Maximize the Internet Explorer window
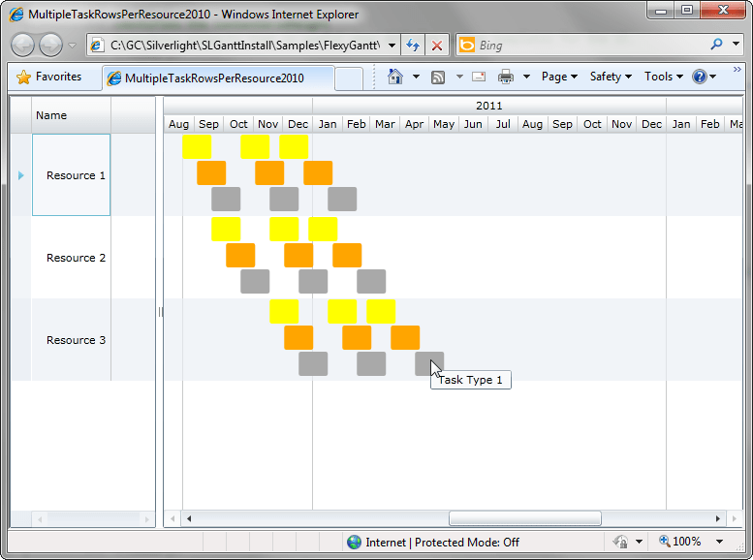Viewport: 753px width, 560px height. (x=687, y=11)
